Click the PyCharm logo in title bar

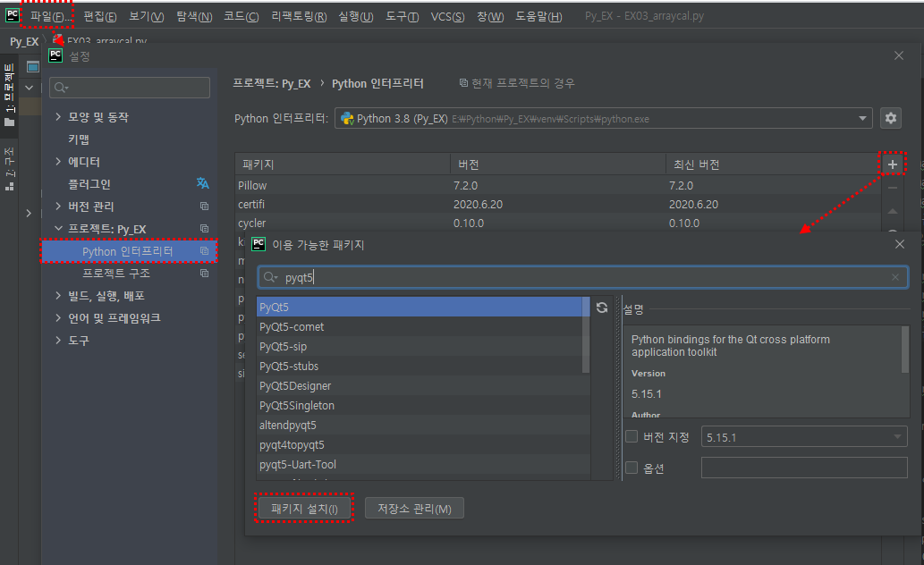[x=12, y=14]
